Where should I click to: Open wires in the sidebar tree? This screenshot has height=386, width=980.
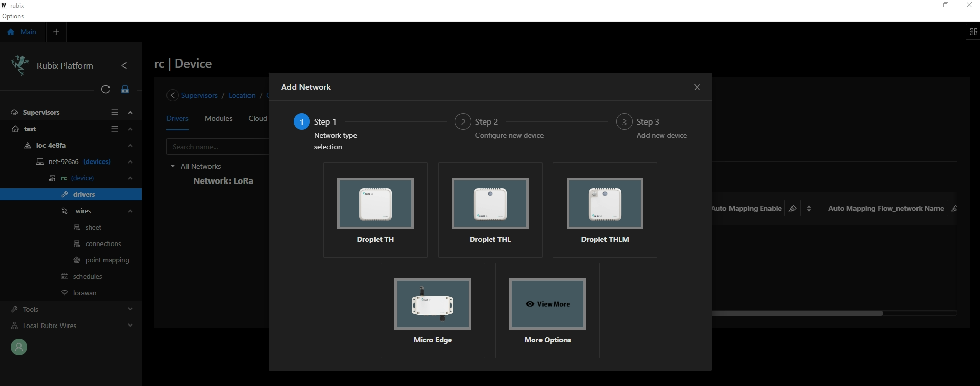pos(83,211)
